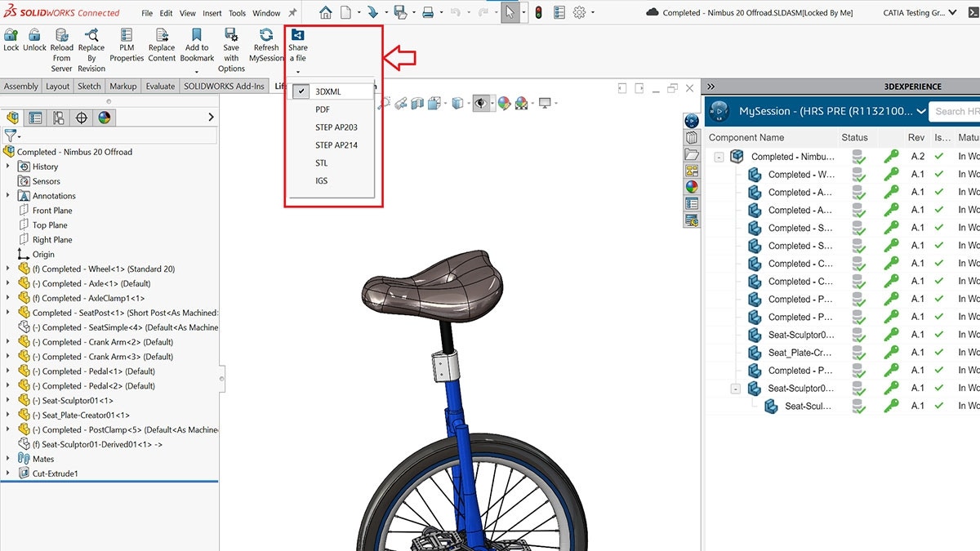Pin the menu bar with the pushpin icon
The image size is (980, 551).
(292, 13)
